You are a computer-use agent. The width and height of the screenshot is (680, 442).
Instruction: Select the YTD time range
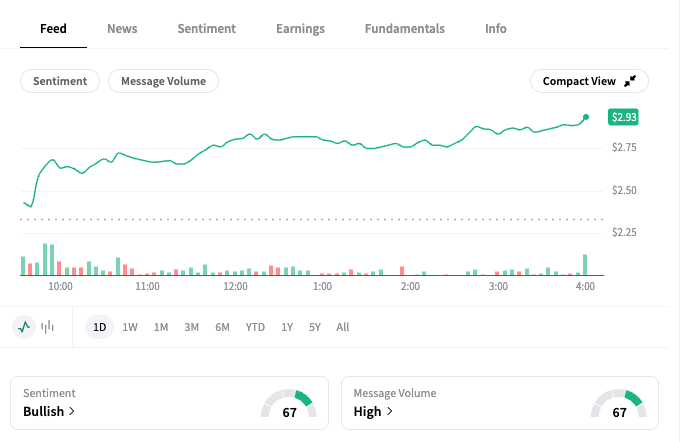(x=255, y=327)
